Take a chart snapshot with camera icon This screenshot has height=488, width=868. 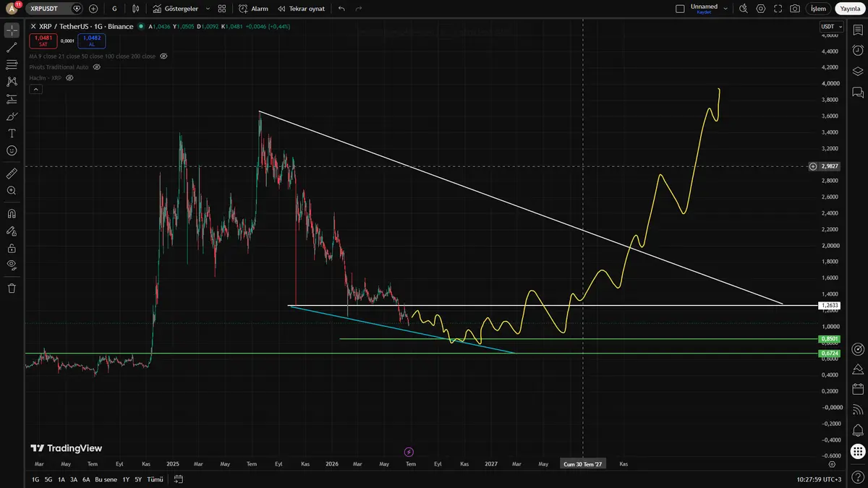tap(795, 9)
